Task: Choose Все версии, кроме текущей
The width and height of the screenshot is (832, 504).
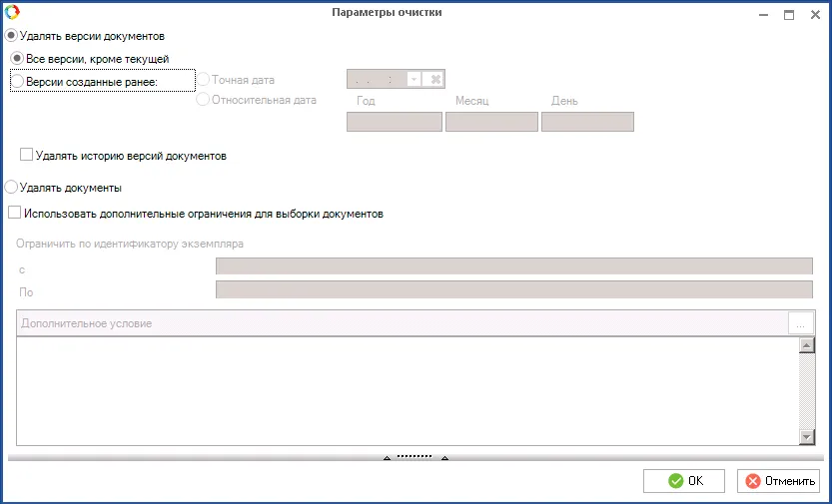Action: point(17,59)
